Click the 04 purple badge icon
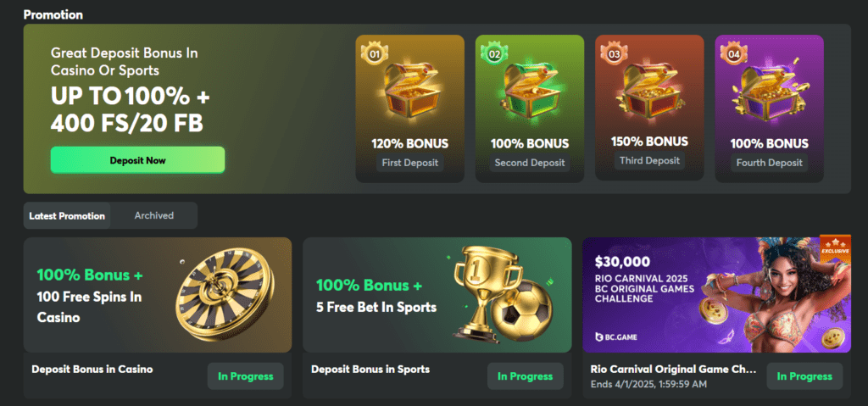This screenshot has width=868, height=406. click(733, 54)
